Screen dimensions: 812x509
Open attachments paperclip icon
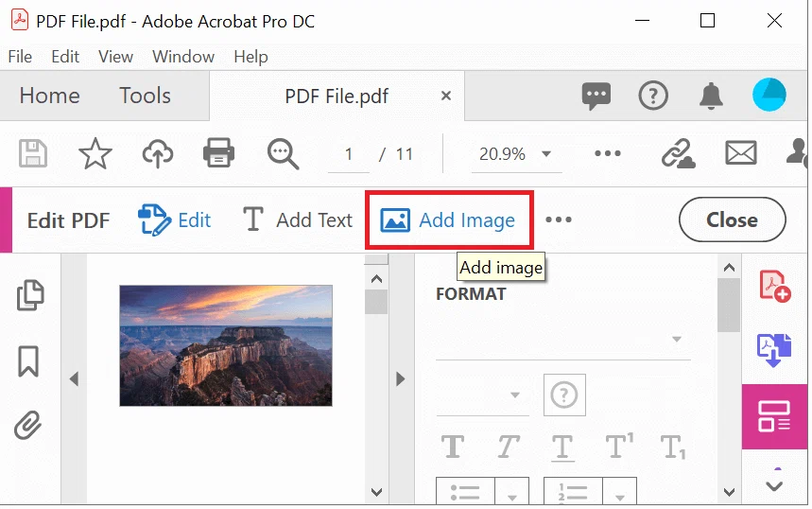point(28,426)
